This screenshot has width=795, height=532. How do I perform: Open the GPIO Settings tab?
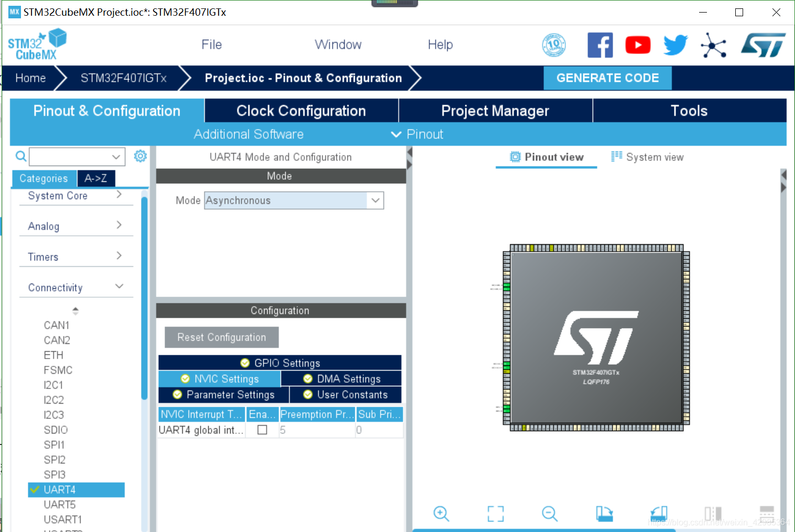point(280,363)
